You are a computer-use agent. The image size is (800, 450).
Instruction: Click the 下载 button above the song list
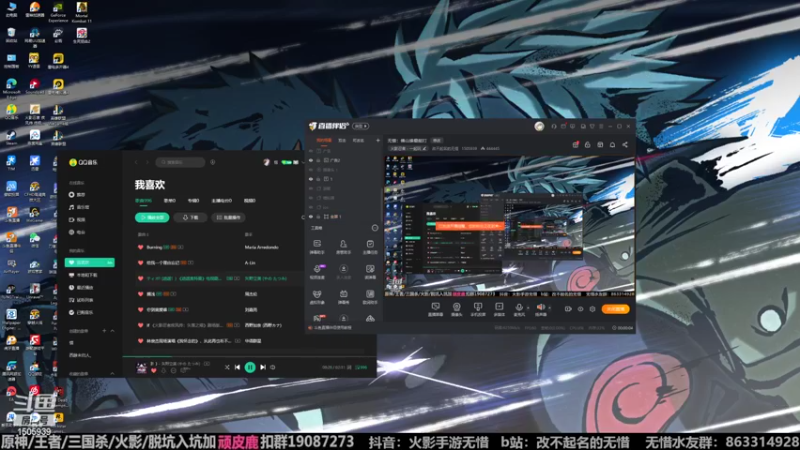point(190,217)
